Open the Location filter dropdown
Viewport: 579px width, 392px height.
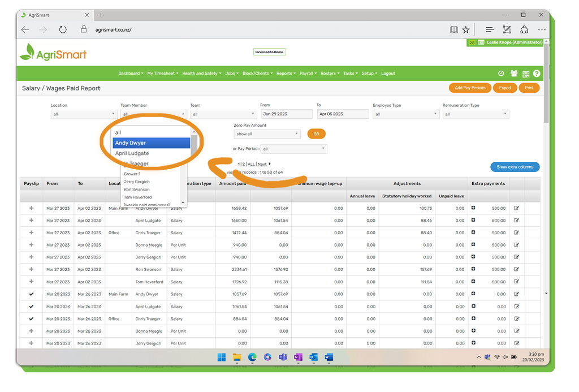point(83,114)
